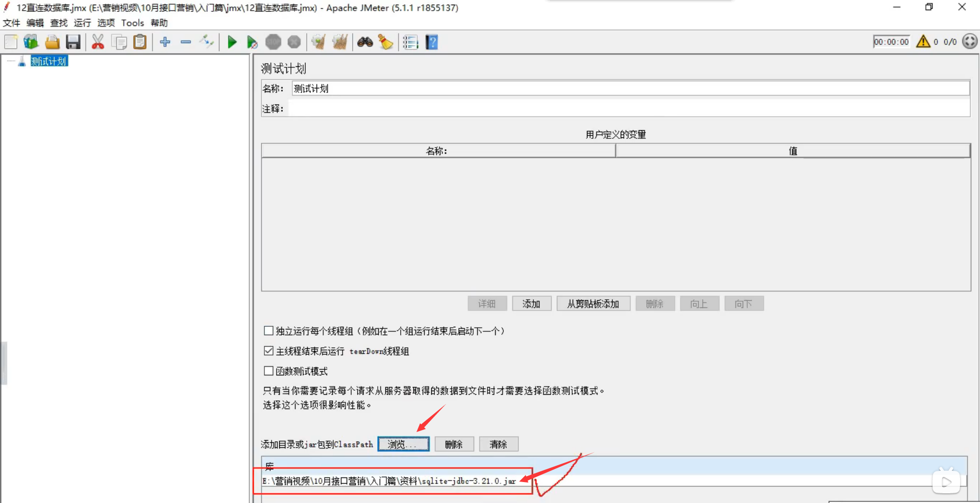Screen dimensions: 980x503
Task: Click the 删除 button under variables table
Action: (x=655, y=304)
